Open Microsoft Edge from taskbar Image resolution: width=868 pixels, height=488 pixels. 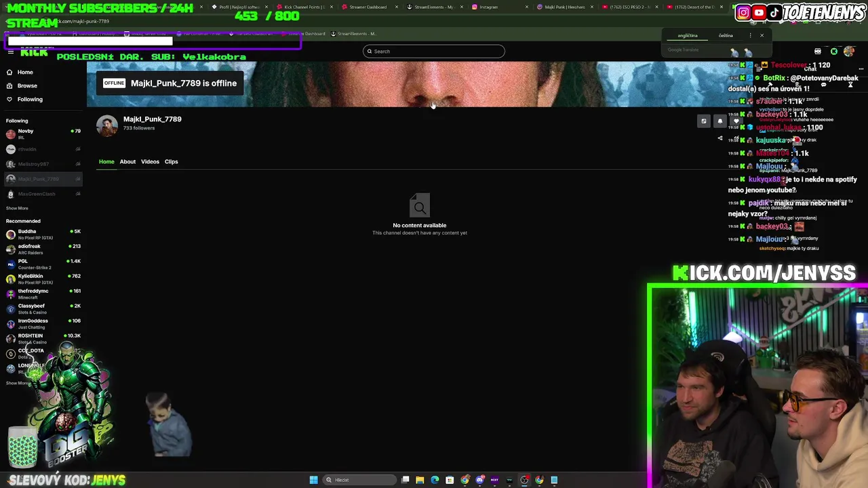click(x=435, y=480)
